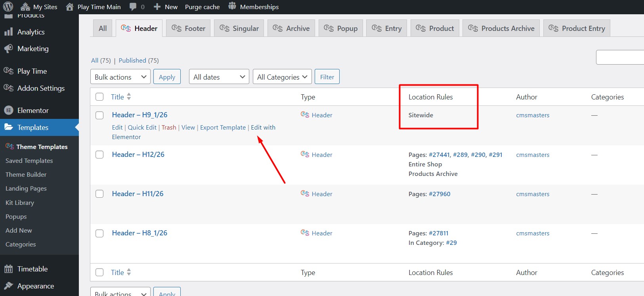
Task: Click Export Template link
Action: [x=223, y=127]
